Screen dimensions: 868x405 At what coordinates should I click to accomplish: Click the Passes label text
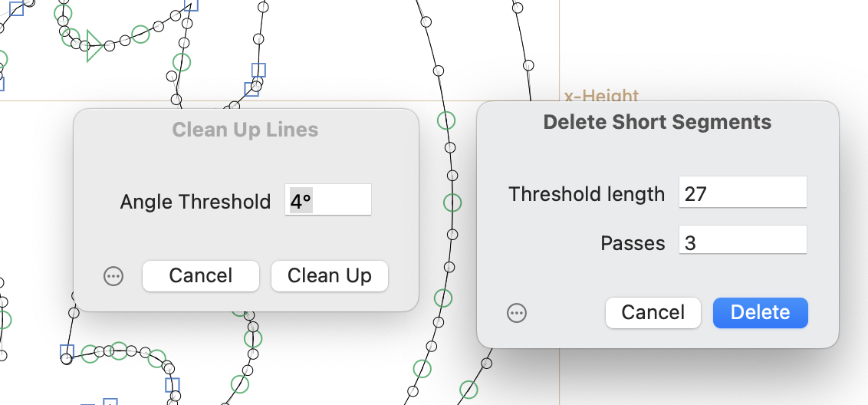(x=633, y=244)
